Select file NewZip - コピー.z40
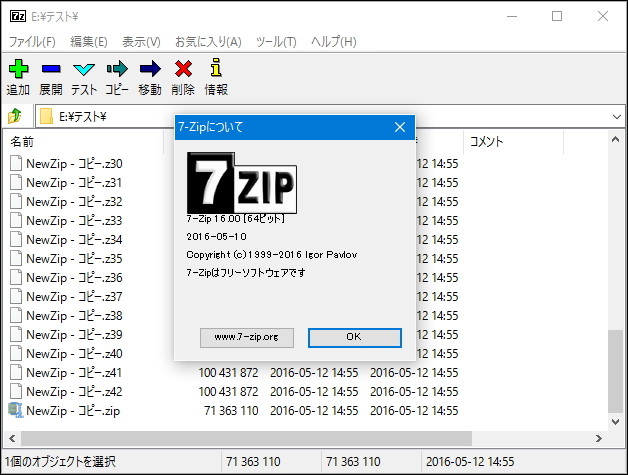Viewport: 628px width, 475px height. pos(74,354)
